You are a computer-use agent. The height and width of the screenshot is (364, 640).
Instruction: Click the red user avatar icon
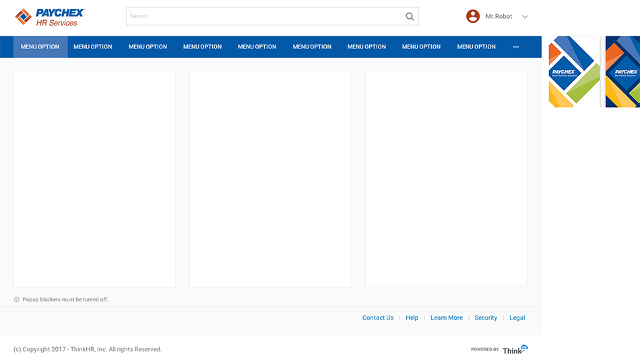pyautogui.click(x=473, y=16)
